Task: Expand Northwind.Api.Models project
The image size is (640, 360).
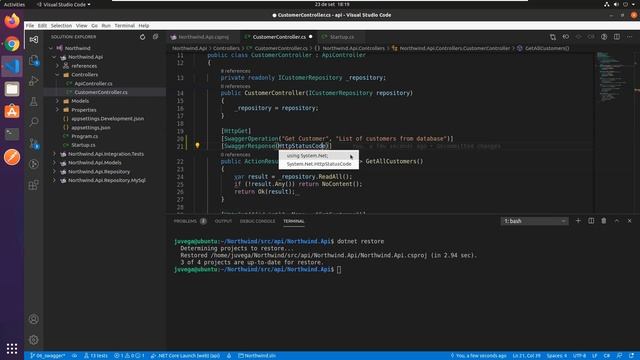Action: click(x=54, y=162)
